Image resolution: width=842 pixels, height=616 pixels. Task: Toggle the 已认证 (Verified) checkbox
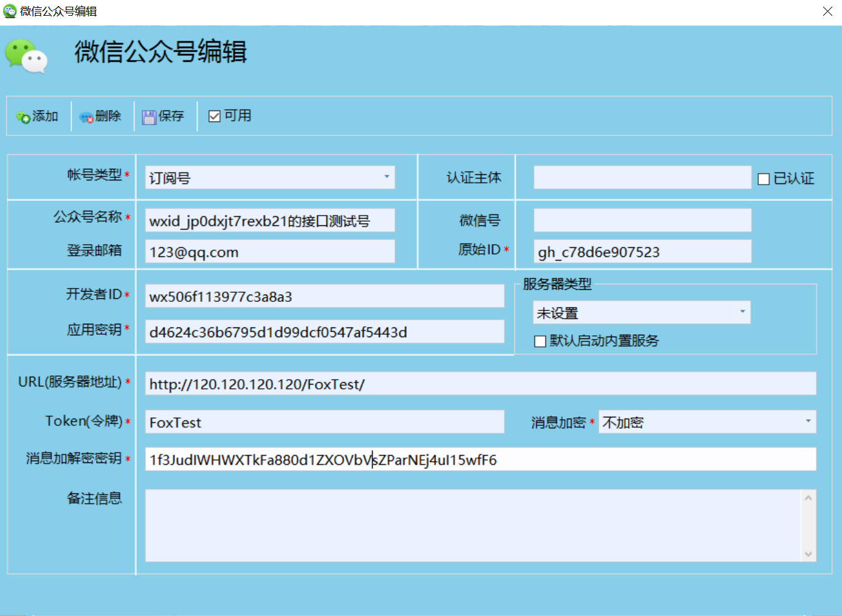[764, 179]
